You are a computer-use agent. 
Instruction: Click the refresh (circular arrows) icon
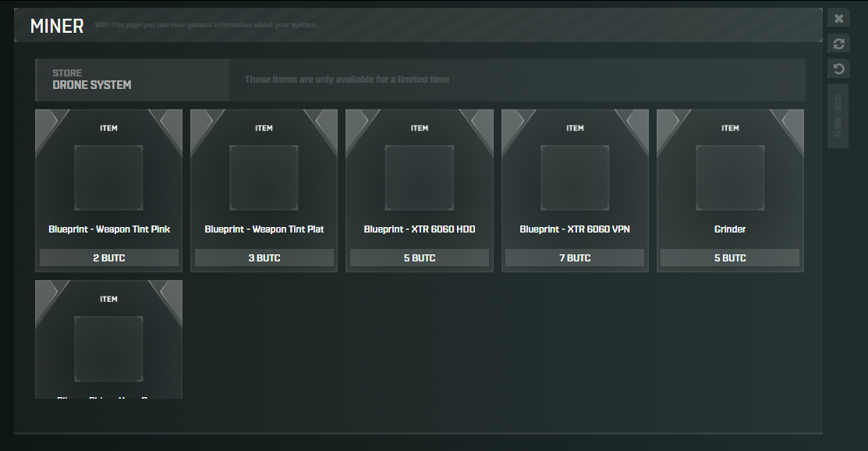[838, 44]
